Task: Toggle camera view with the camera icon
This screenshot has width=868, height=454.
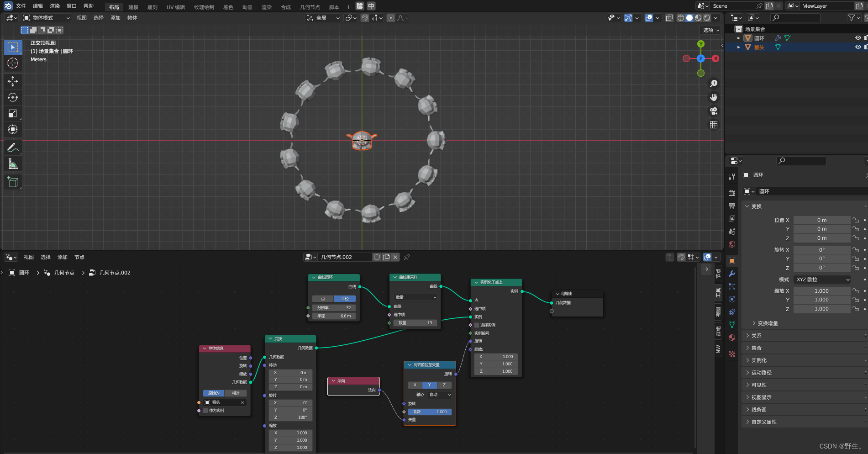Action: pyautogui.click(x=714, y=111)
